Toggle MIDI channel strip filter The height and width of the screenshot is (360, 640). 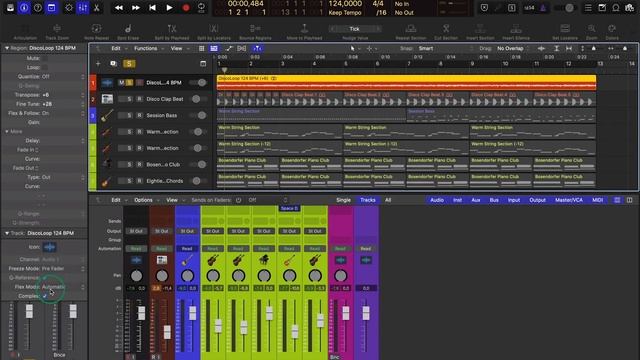[598, 200]
